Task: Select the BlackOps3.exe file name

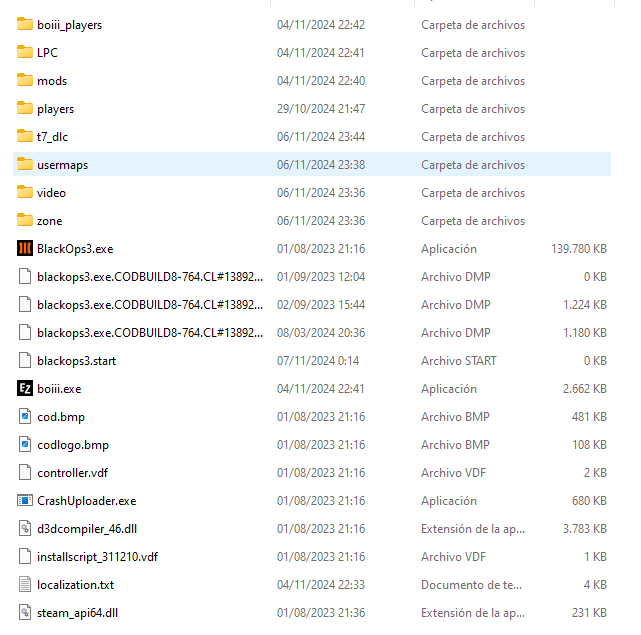Action: pos(75,249)
